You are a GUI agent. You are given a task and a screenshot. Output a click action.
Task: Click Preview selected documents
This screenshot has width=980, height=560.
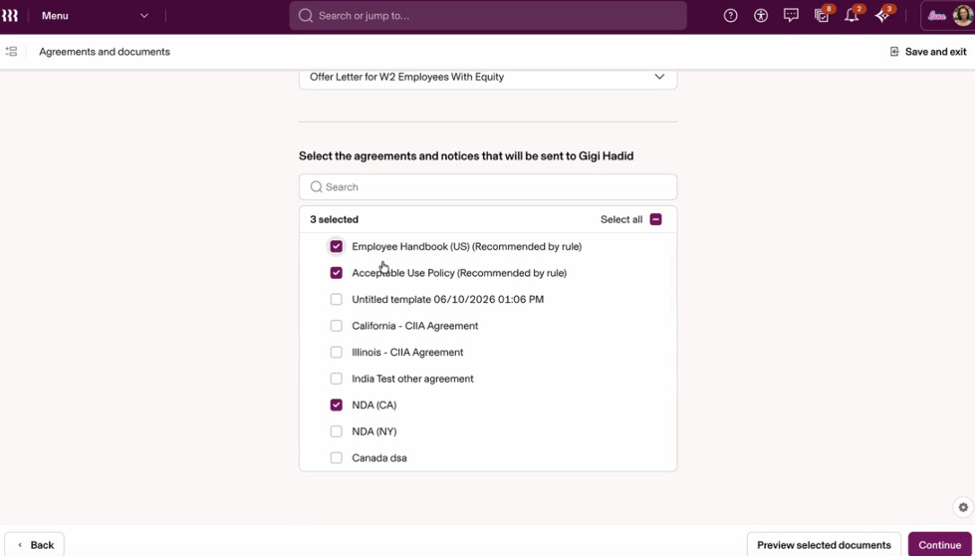point(824,544)
